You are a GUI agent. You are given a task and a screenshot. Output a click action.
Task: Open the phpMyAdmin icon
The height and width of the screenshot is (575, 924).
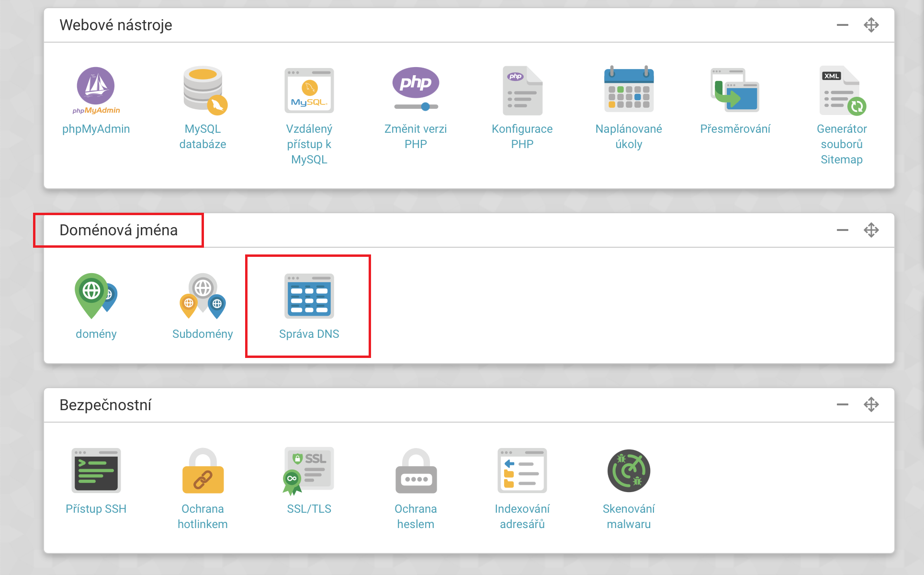(96, 91)
